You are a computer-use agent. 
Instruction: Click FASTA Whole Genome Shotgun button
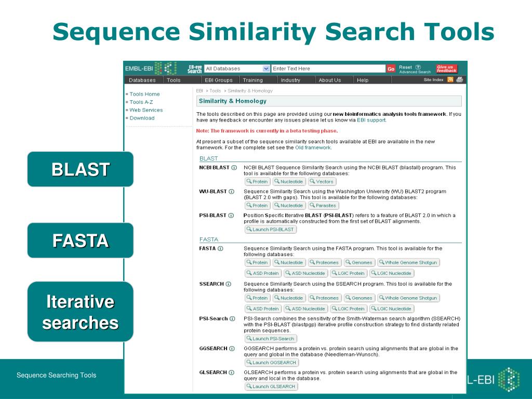(408, 262)
